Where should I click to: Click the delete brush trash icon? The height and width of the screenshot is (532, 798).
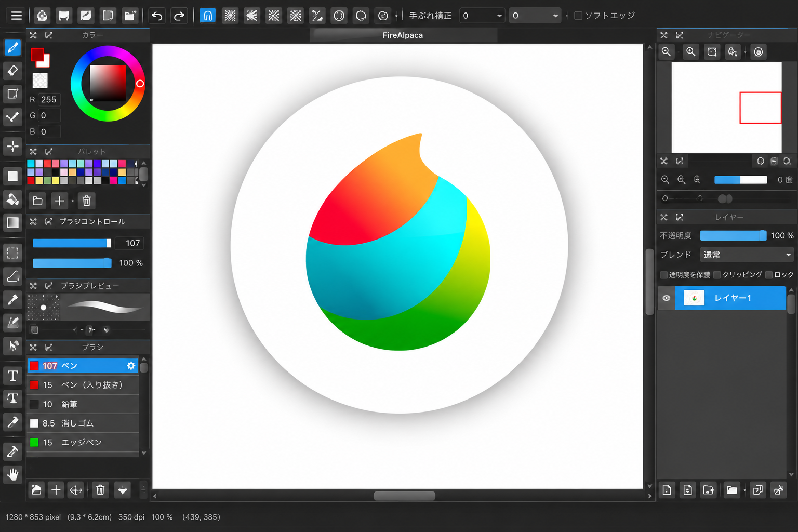100,489
